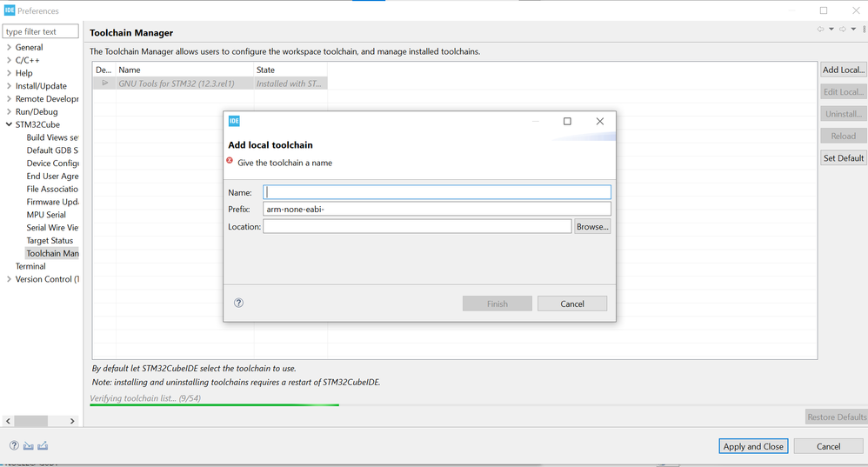The width and height of the screenshot is (868, 467).
Task: Click the Reload button
Action: coord(843,137)
